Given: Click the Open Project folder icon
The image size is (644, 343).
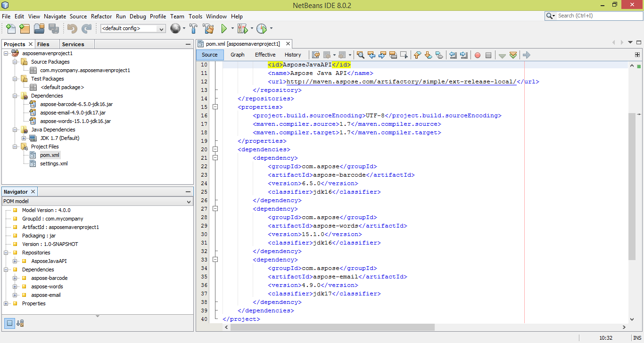Looking at the screenshot, I should click(x=39, y=29).
